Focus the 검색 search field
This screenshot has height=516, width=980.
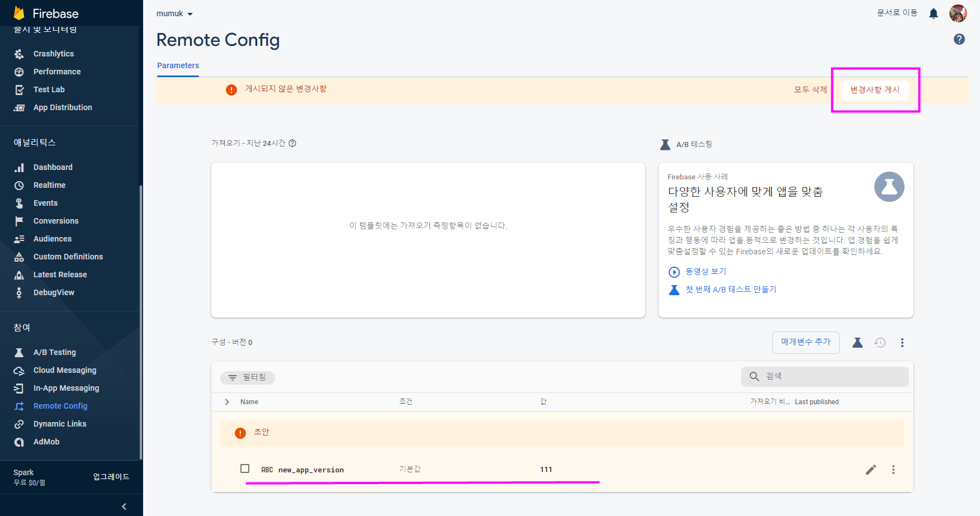pos(825,376)
